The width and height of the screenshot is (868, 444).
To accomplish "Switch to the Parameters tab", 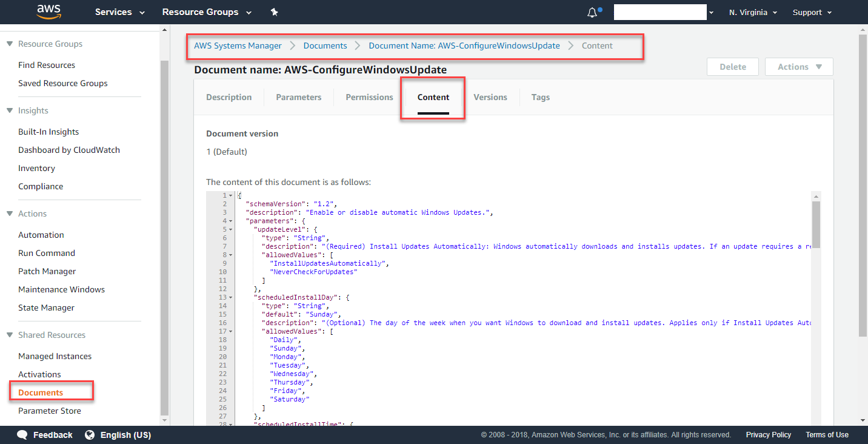I will pyautogui.click(x=298, y=97).
